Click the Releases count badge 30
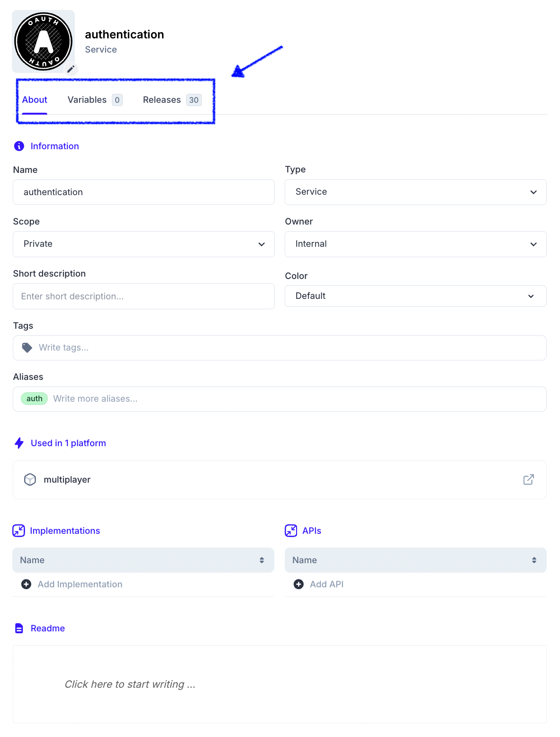The height and width of the screenshot is (737, 560). (x=194, y=100)
